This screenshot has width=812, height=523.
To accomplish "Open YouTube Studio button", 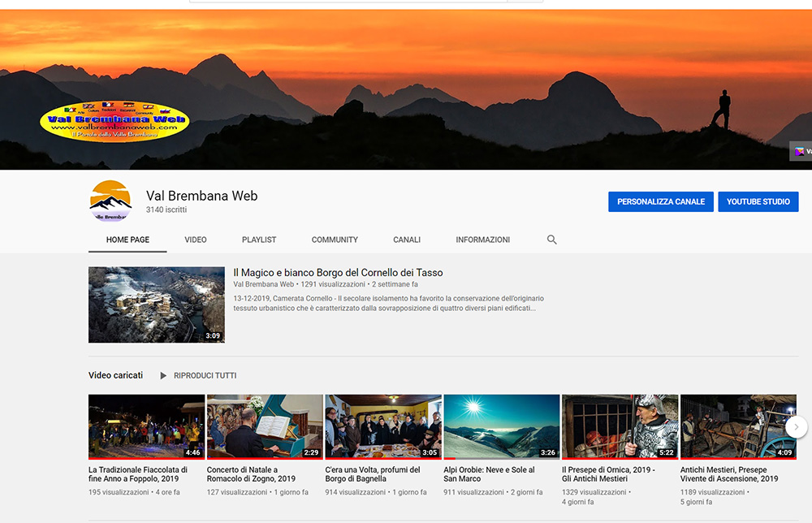I will coord(758,201).
